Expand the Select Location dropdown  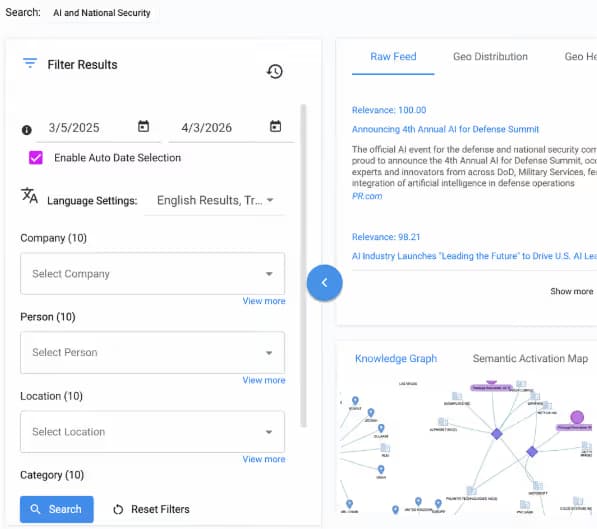[152, 432]
